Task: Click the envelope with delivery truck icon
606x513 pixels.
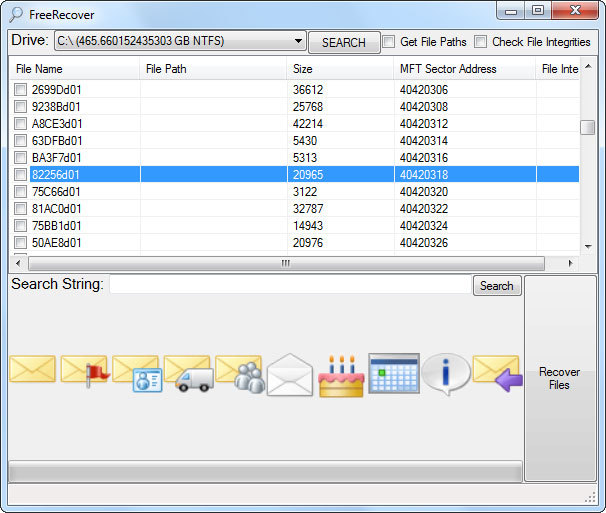Action: click(188, 372)
